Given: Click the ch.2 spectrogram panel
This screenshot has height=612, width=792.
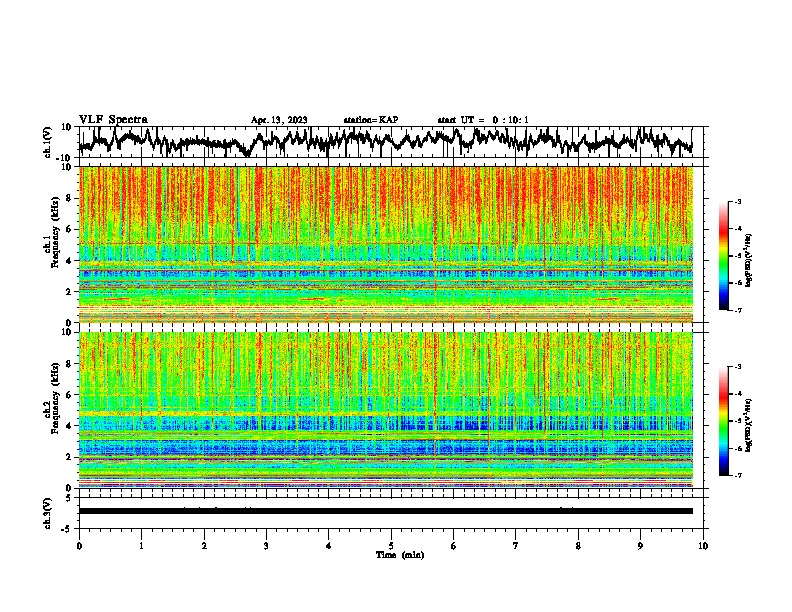Looking at the screenshot, I should [386, 410].
